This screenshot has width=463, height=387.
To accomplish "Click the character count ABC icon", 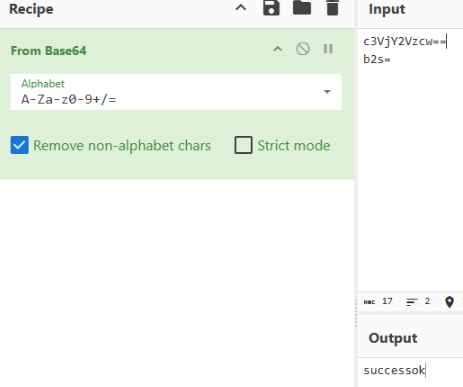I will (x=369, y=302).
